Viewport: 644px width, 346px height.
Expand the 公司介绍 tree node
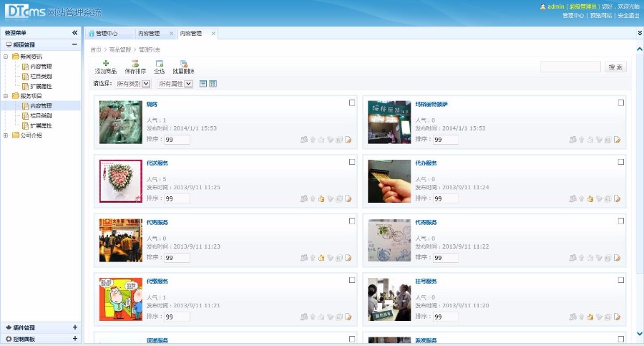[x=6, y=135]
